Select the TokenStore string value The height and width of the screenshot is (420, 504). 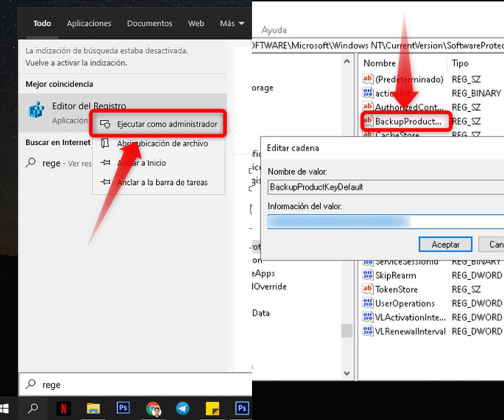click(x=397, y=289)
